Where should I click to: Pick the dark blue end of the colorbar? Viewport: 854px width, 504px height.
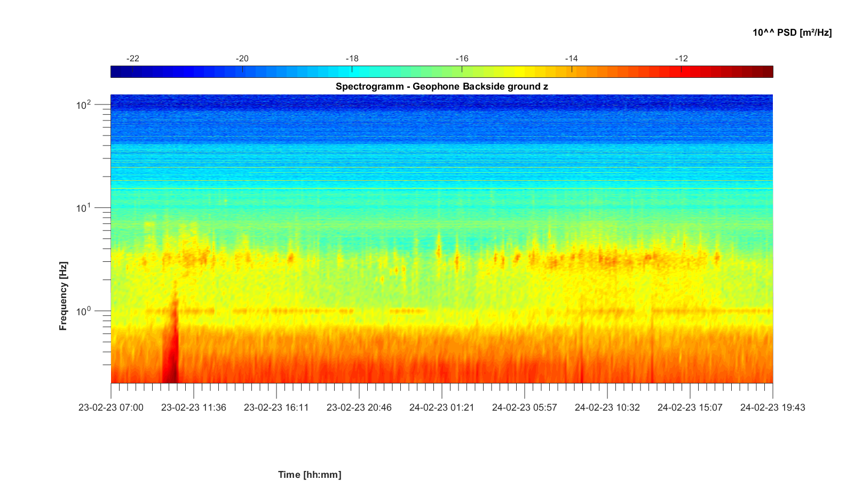(114, 71)
